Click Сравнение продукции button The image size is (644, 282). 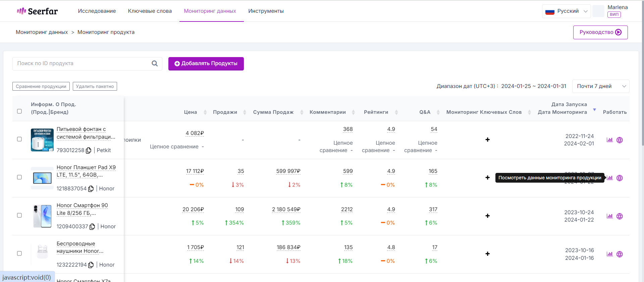point(41,86)
